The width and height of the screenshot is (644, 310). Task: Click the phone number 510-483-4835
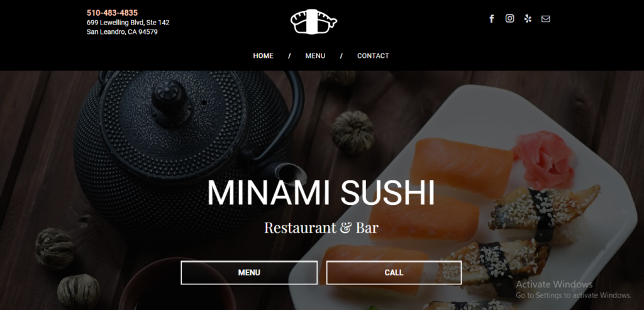112,13
